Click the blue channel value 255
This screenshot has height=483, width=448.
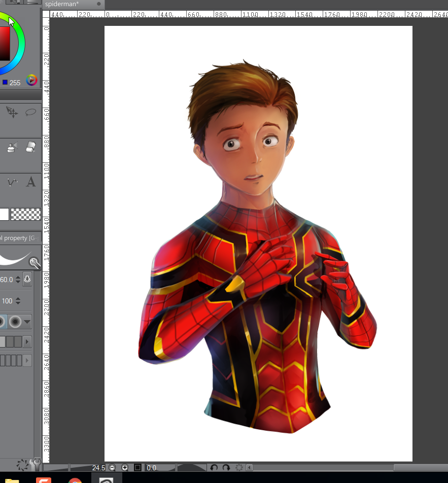pos(15,83)
